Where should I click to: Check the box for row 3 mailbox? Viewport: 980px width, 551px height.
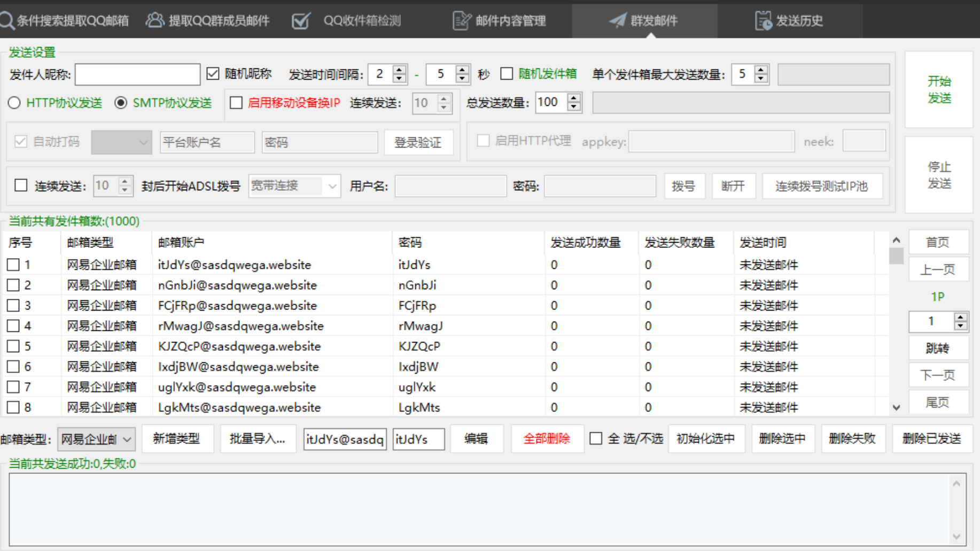[13, 306]
